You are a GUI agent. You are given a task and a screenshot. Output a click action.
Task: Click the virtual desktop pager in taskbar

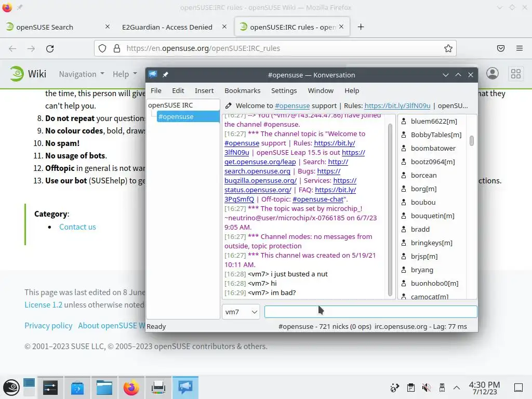pyautogui.click(x=29, y=388)
